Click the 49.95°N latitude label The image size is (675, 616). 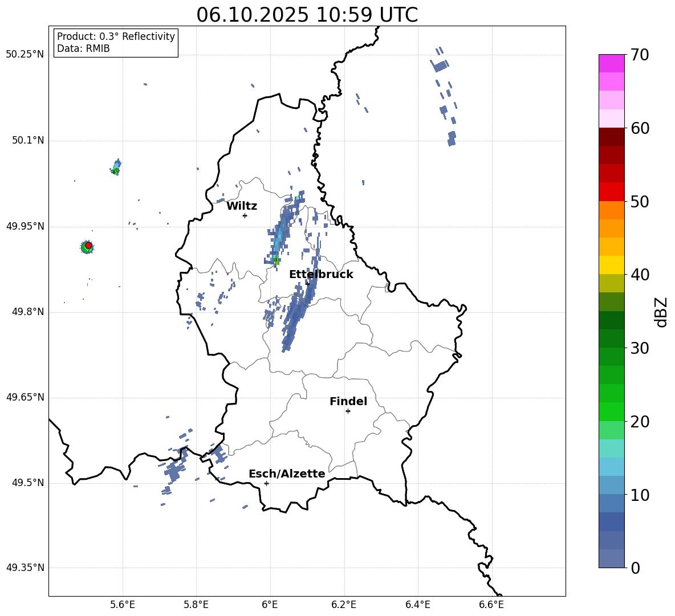click(x=25, y=226)
